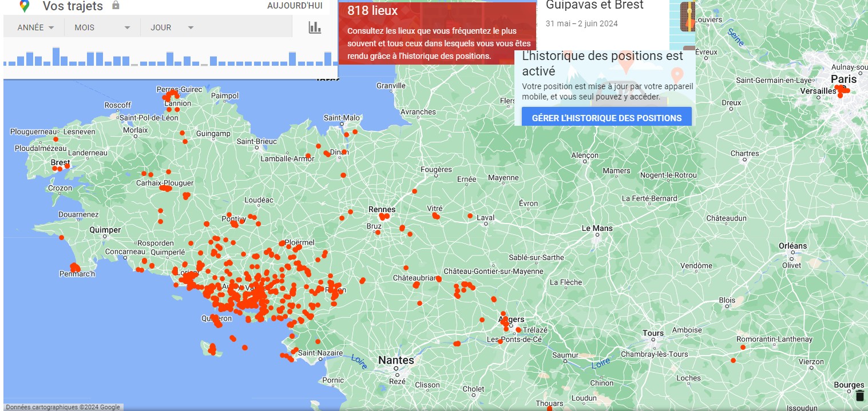Click the Paris city label
The height and width of the screenshot is (411, 868).
pos(843,79)
